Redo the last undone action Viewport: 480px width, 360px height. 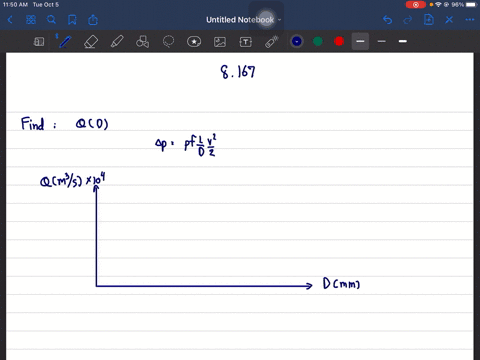408,20
